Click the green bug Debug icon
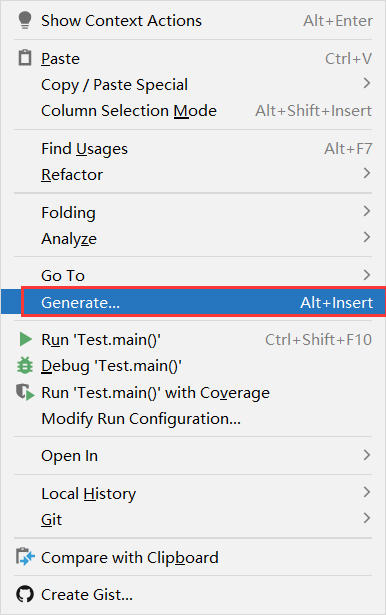This screenshot has height=615, width=386. (x=25, y=366)
